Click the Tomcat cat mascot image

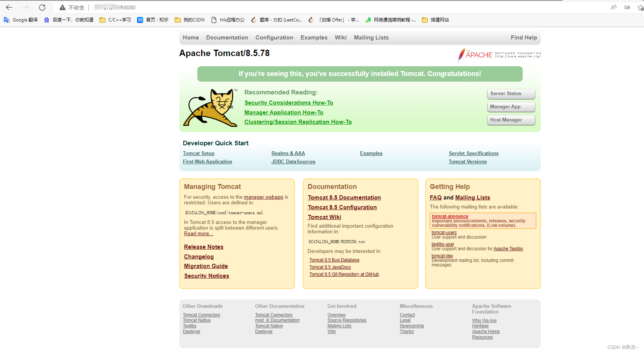click(x=210, y=108)
